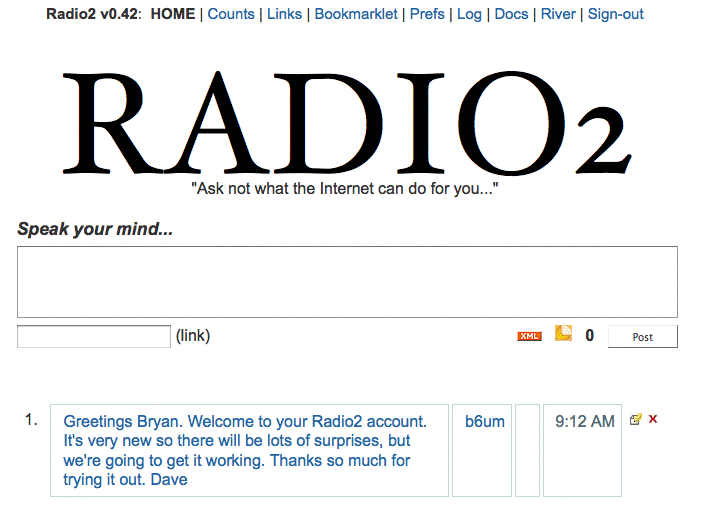Focus the Speak your mind text area
Image resolution: width=711 pixels, height=526 pixels.
pos(347,282)
